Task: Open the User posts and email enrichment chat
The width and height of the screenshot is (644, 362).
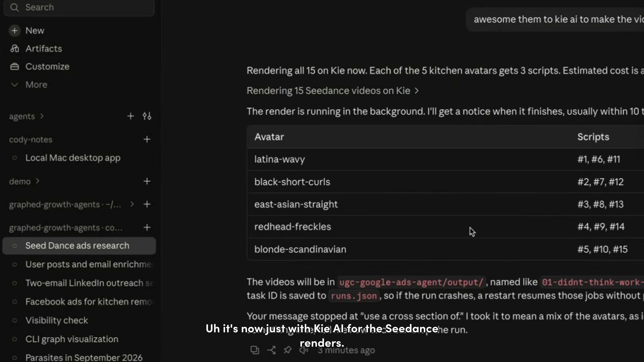Action: pyautogui.click(x=89, y=264)
